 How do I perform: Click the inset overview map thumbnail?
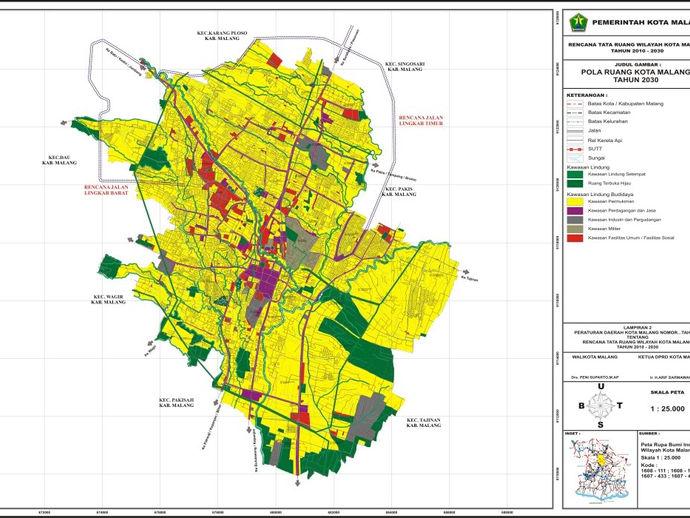coord(601,472)
